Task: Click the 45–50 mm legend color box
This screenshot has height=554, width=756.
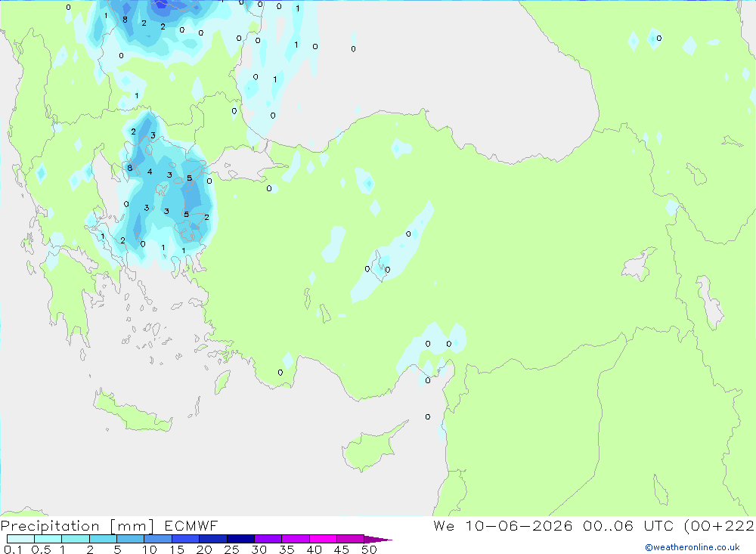Action: (350, 539)
